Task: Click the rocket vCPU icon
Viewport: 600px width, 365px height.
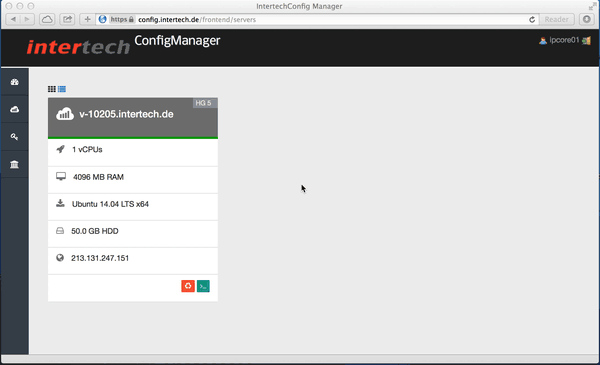Action: (x=60, y=149)
